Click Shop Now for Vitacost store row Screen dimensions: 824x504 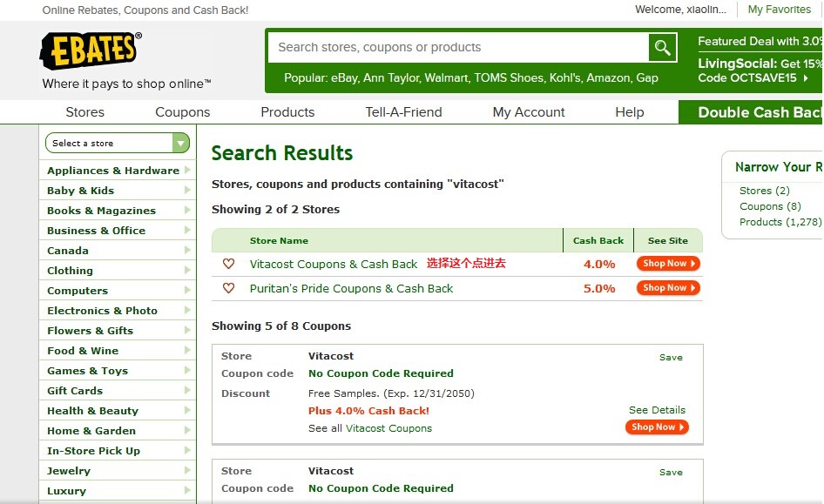click(668, 264)
